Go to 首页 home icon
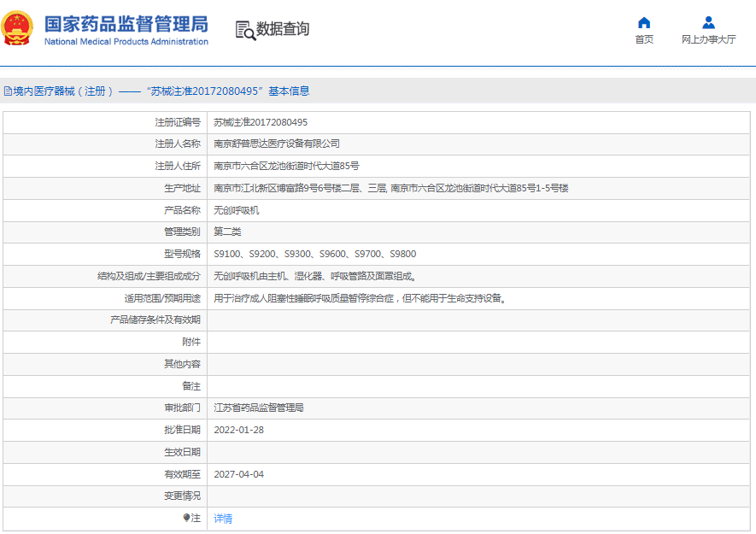The height and width of the screenshot is (534, 756). coord(644,23)
